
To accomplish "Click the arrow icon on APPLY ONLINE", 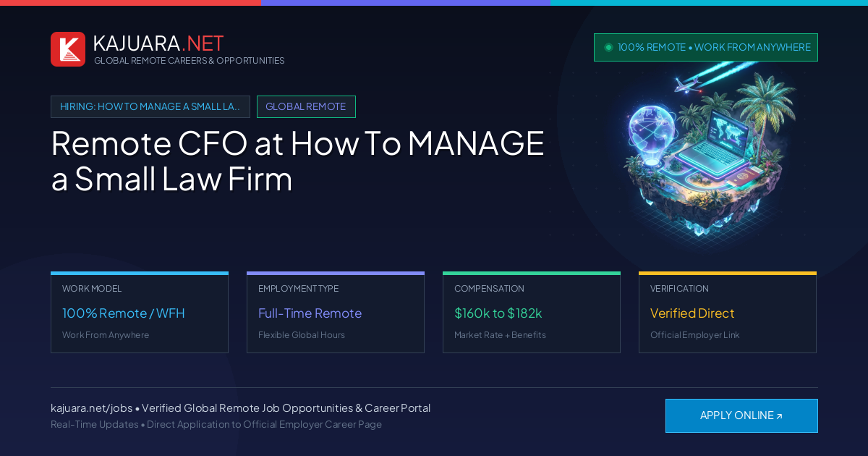I will click(779, 416).
